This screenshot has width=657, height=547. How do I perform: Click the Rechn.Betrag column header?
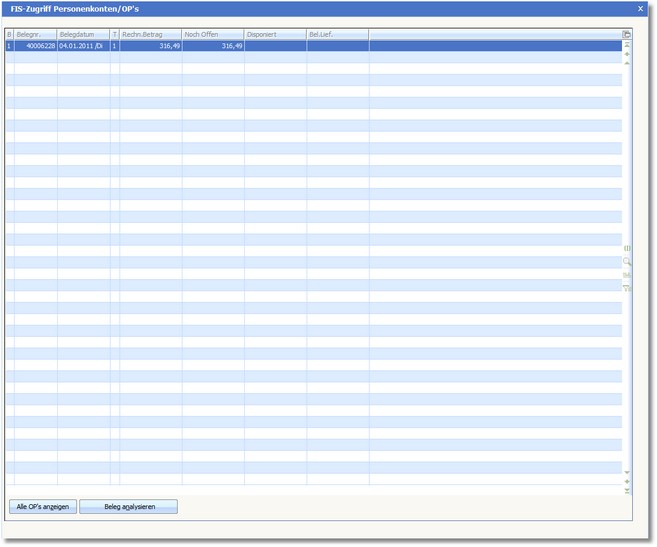150,35
